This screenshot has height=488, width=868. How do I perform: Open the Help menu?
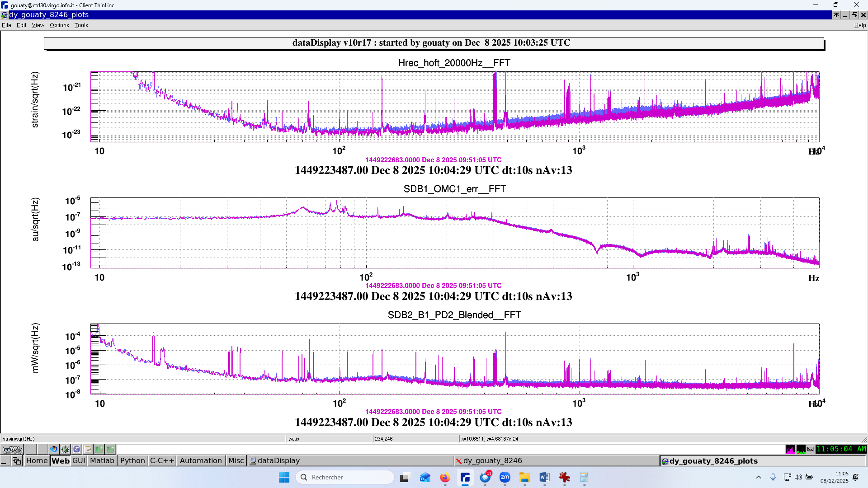(x=860, y=25)
